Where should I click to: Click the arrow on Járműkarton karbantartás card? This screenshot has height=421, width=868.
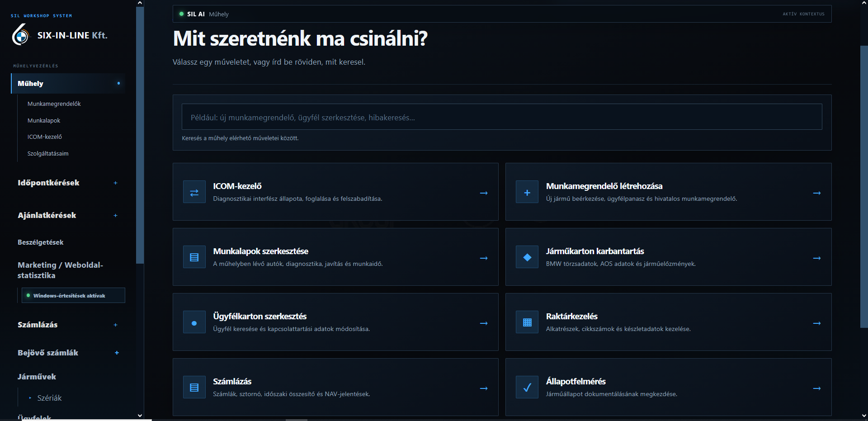[x=817, y=258]
